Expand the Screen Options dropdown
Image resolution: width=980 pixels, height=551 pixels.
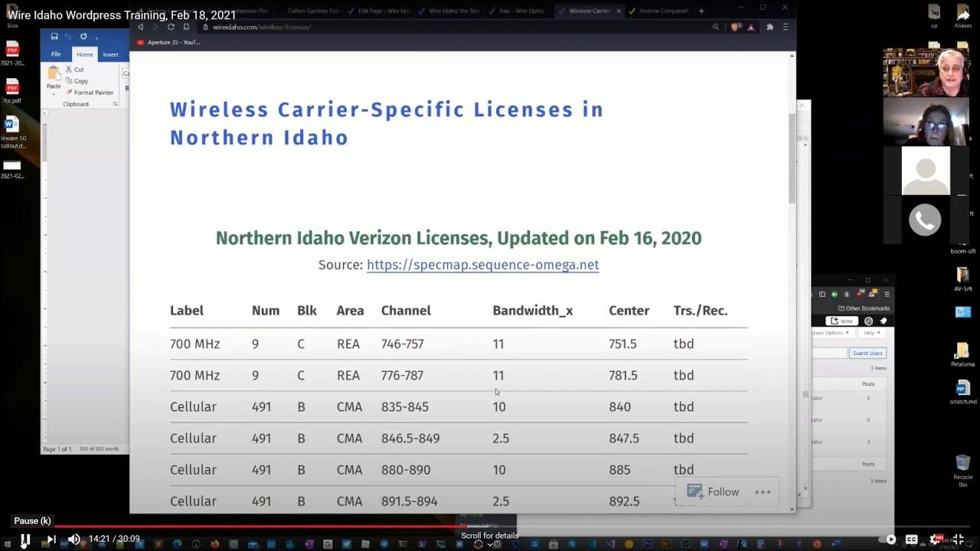(x=831, y=333)
